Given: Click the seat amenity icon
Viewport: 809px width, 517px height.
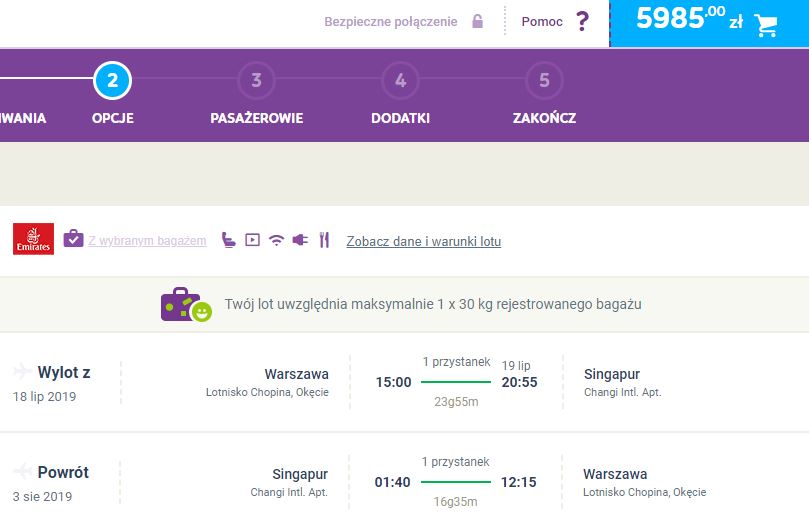Looking at the screenshot, I should [229, 240].
